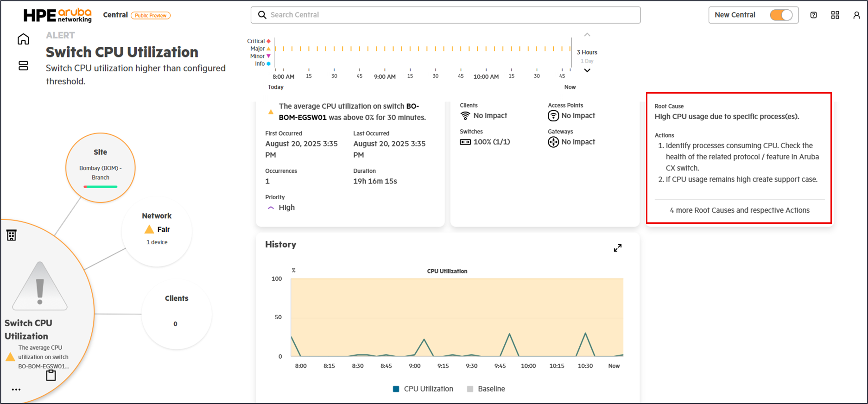Expand the High priority chevron
The image size is (868, 404).
(271, 208)
